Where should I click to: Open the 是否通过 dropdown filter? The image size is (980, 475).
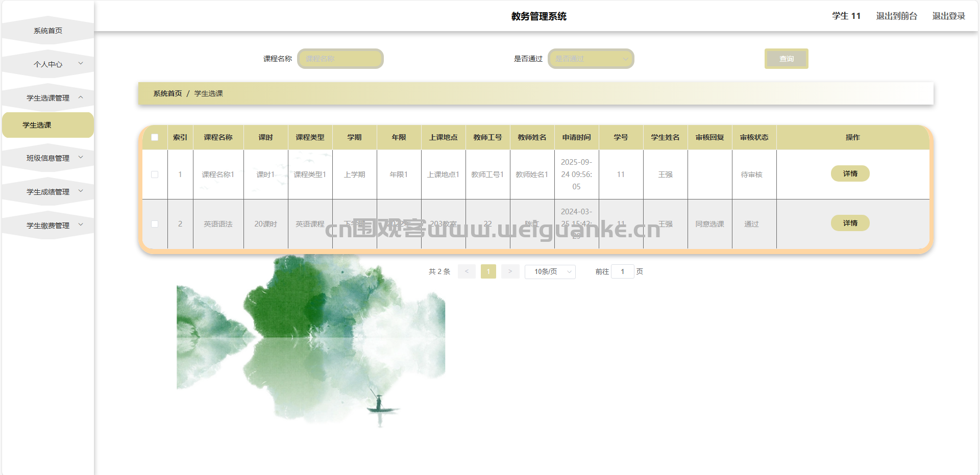(x=591, y=59)
